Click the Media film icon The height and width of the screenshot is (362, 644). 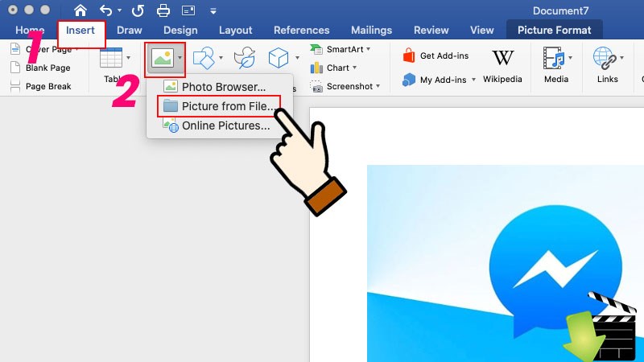coord(553,58)
